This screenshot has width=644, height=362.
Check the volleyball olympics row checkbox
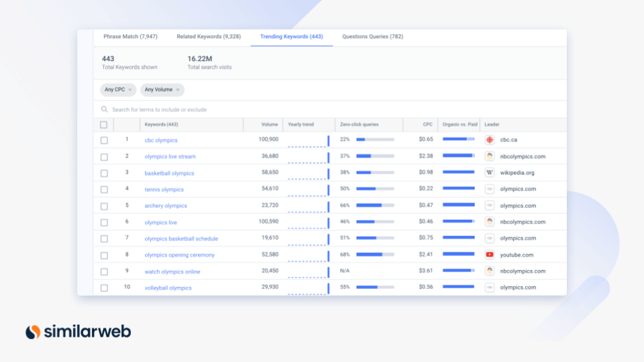pos(105,288)
